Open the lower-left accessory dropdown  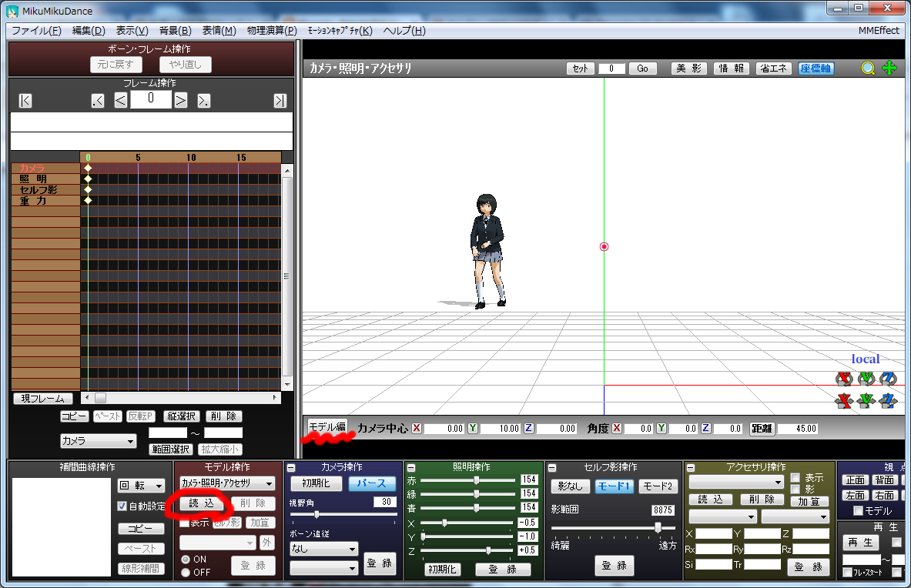(x=722, y=516)
